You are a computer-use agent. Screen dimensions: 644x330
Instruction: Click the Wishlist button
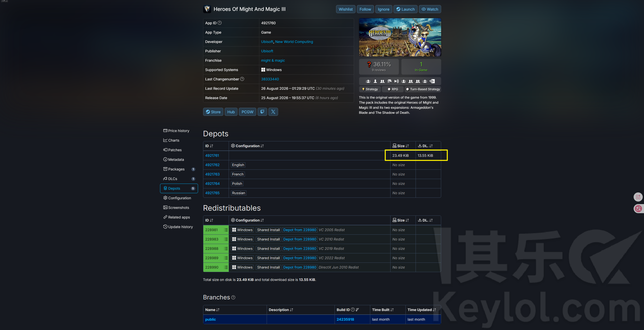click(x=346, y=9)
